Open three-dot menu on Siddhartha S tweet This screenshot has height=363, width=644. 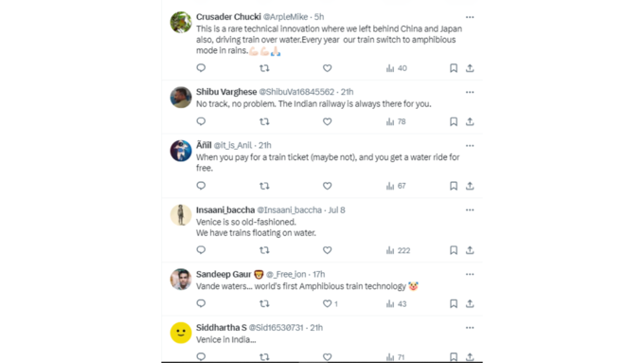(x=470, y=328)
